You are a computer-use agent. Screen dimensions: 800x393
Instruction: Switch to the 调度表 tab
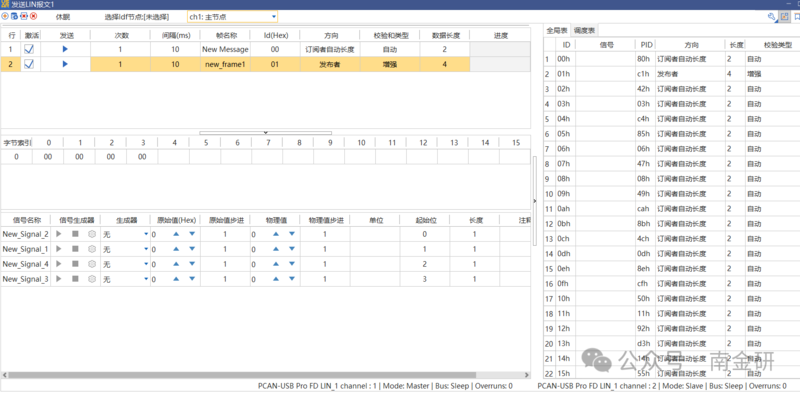click(585, 30)
